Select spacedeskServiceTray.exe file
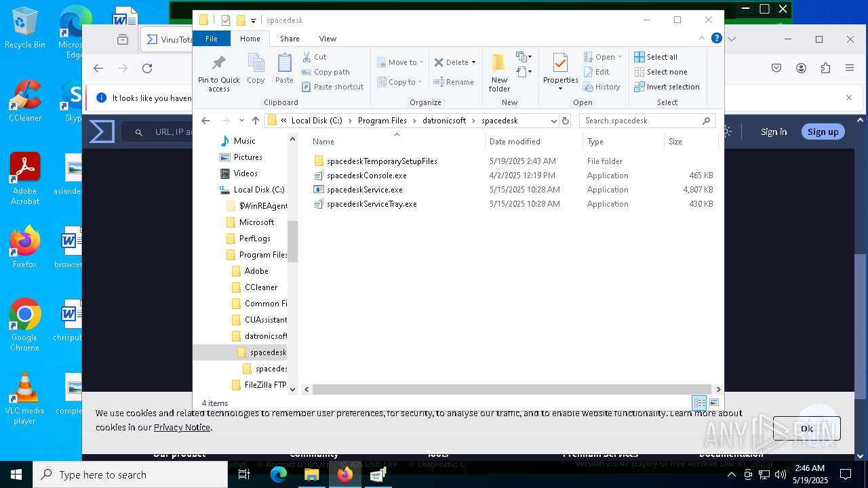Image resolution: width=868 pixels, height=488 pixels. pos(372,204)
